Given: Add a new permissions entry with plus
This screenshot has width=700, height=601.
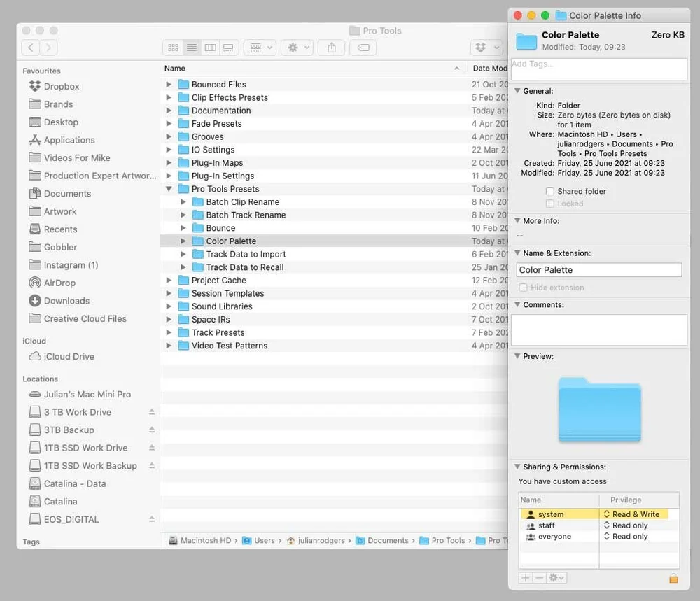Looking at the screenshot, I should tap(524, 577).
